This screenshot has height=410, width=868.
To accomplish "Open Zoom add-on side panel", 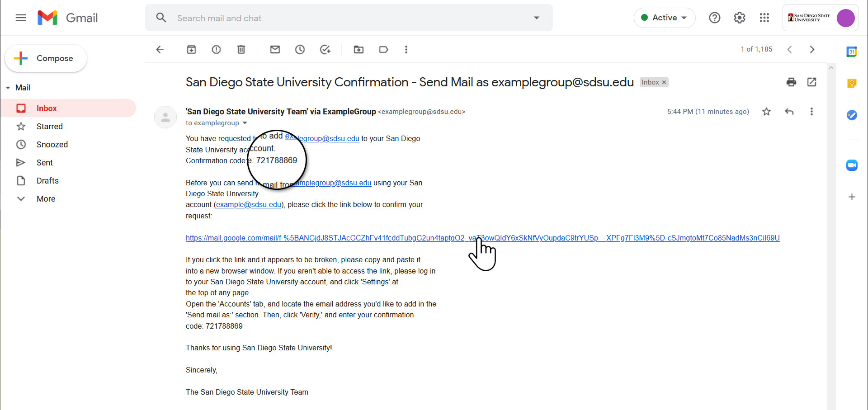I will click(852, 165).
